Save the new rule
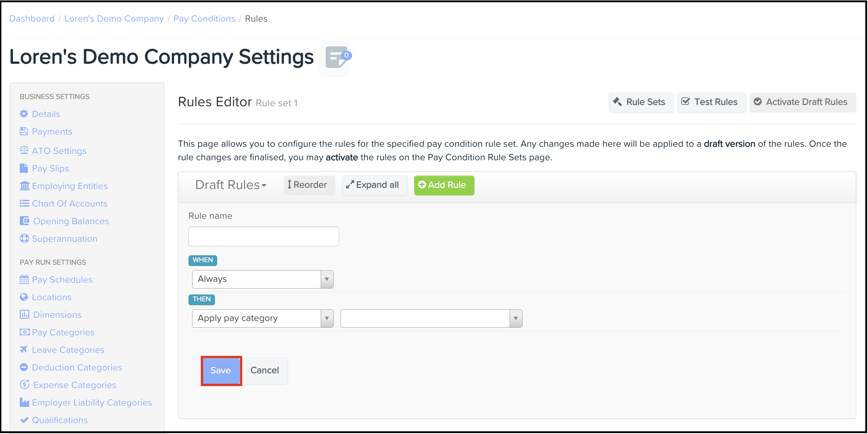This screenshot has height=434, width=868. click(x=221, y=371)
